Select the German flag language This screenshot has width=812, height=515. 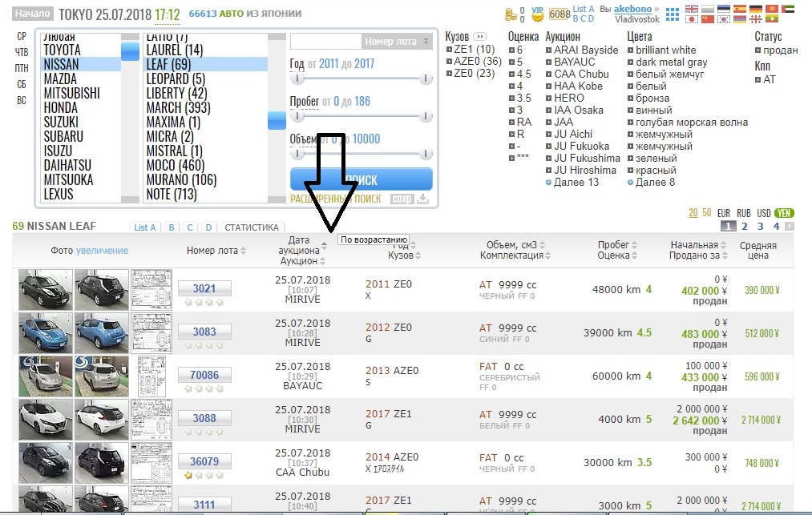[x=756, y=9]
